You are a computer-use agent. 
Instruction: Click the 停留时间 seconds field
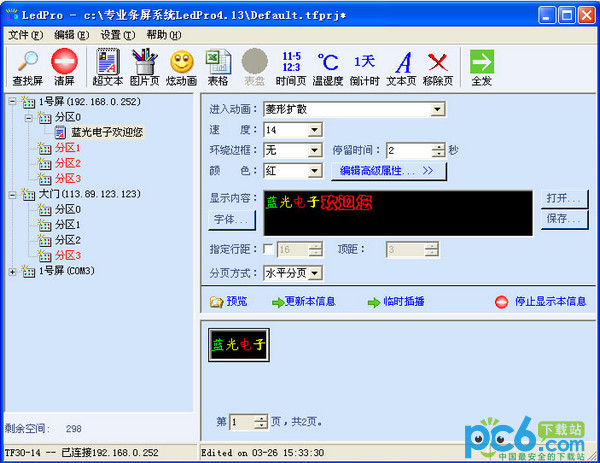click(x=409, y=150)
